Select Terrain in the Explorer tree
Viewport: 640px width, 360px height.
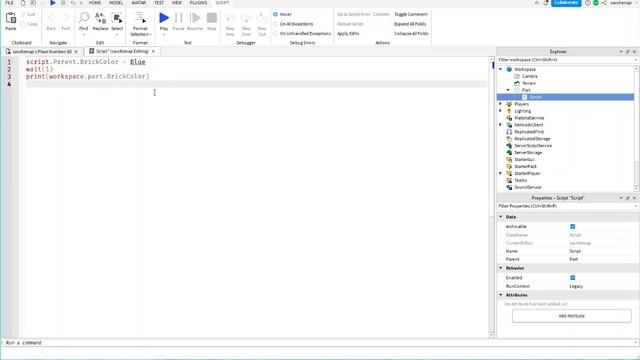(529, 83)
